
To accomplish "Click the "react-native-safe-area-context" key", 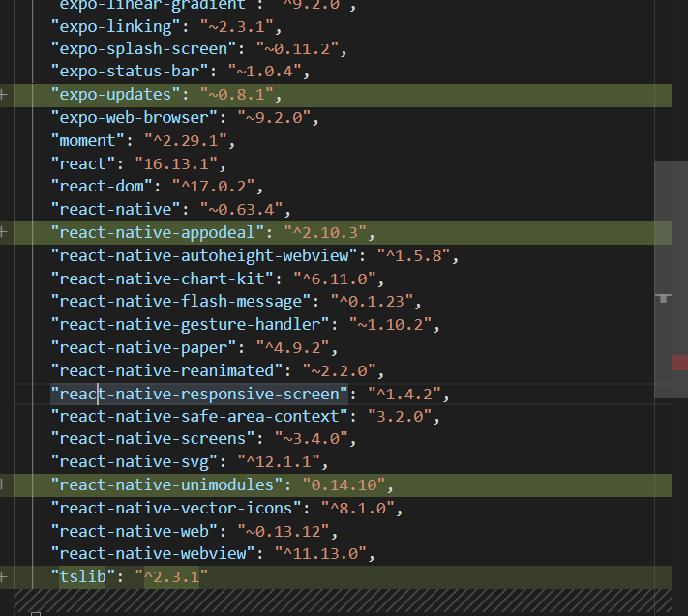I will coord(199,416).
